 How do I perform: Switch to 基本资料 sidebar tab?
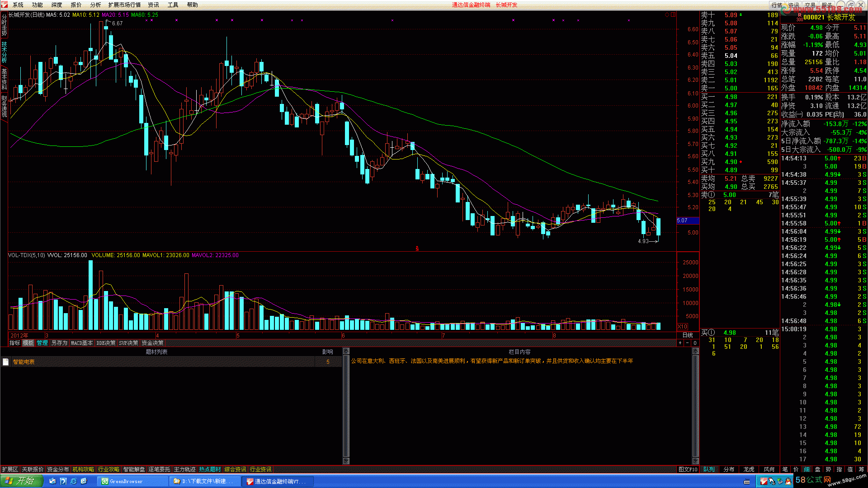point(4,79)
